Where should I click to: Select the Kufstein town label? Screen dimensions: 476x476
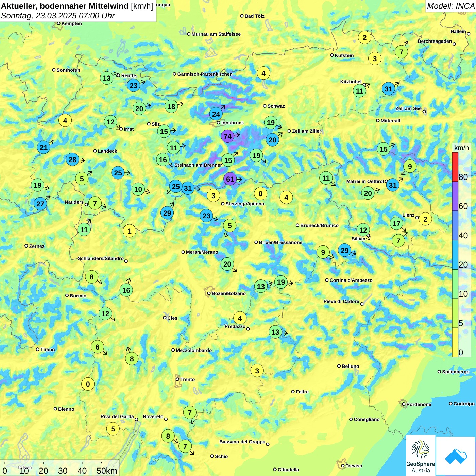(x=344, y=55)
